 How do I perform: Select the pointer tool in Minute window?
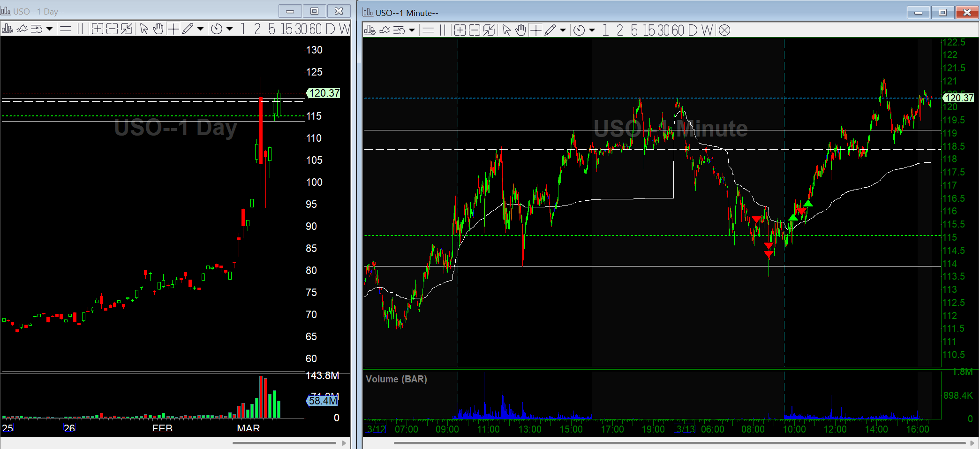[506, 30]
